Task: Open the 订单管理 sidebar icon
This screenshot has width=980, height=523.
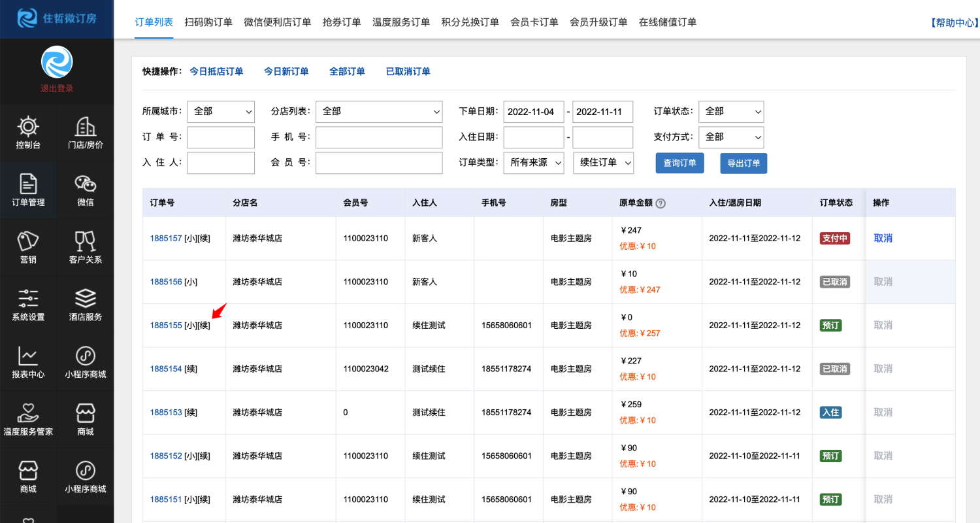Action: 28,190
